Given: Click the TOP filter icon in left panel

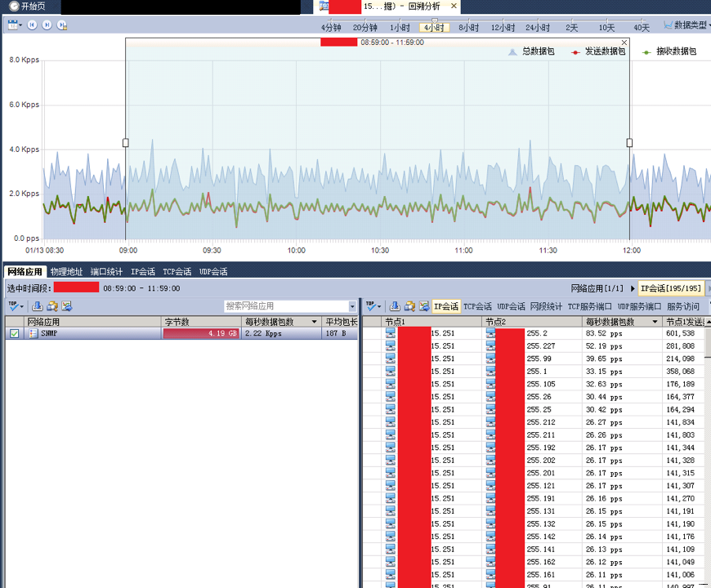Looking at the screenshot, I should 15,306.
